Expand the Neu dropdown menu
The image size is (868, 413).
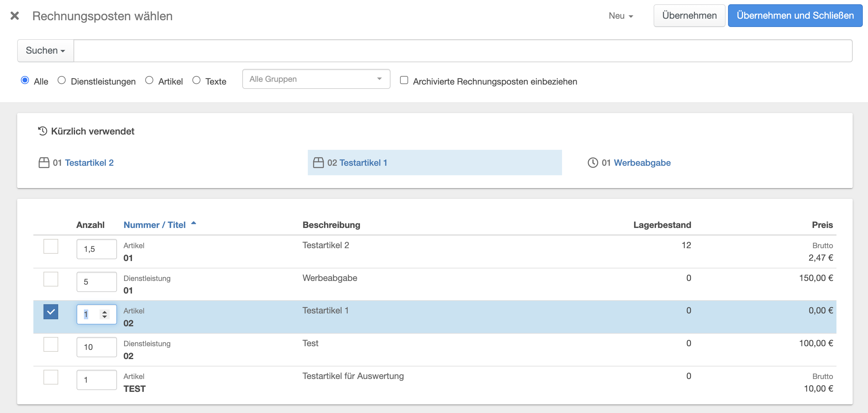(621, 16)
